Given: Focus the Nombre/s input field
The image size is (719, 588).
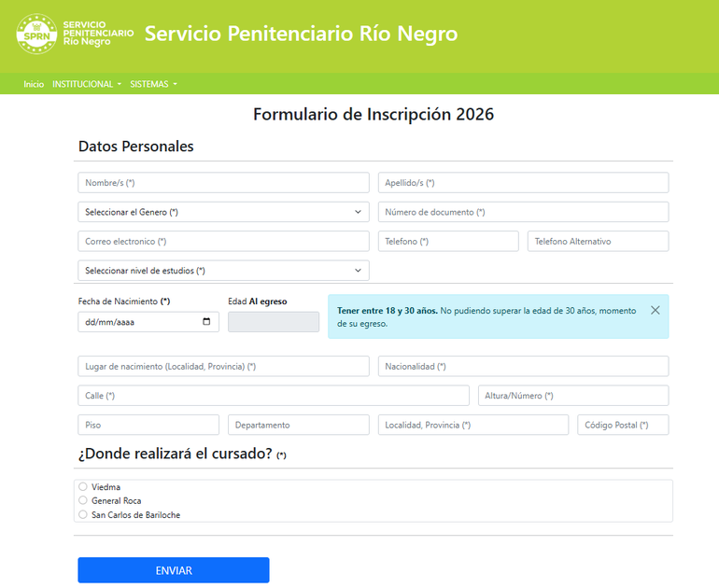Looking at the screenshot, I should pos(223,183).
